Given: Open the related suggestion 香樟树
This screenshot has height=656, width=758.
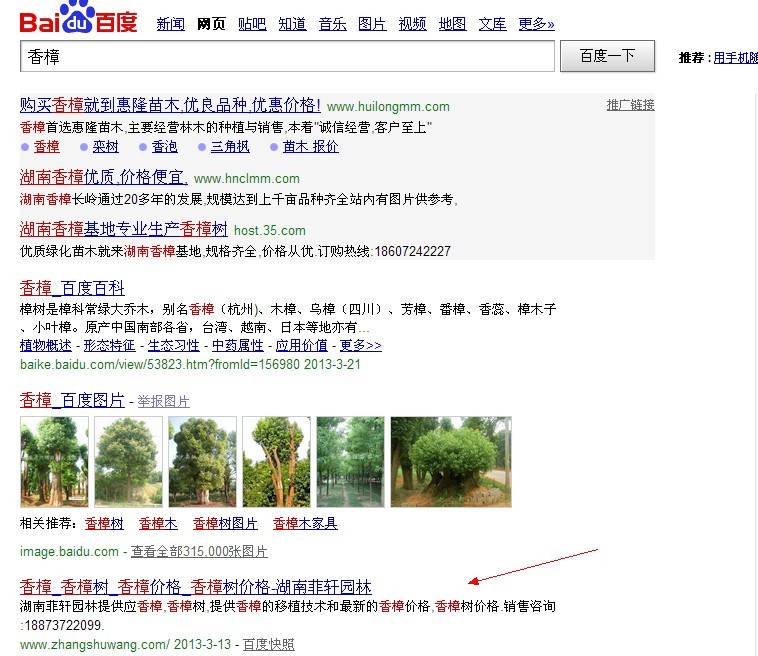Looking at the screenshot, I should tap(104, 523).
